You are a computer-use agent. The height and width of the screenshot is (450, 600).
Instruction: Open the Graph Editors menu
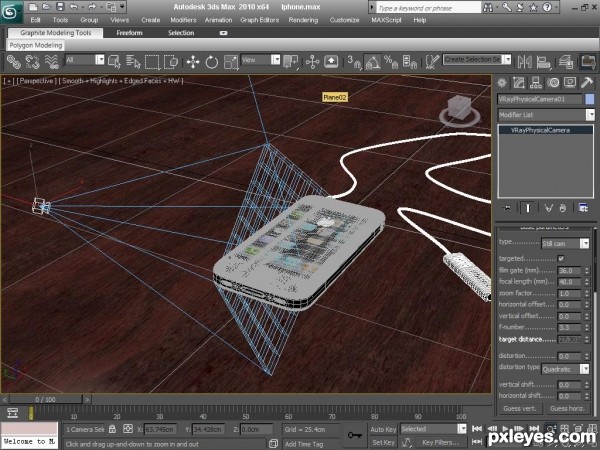tap(259, 20)
